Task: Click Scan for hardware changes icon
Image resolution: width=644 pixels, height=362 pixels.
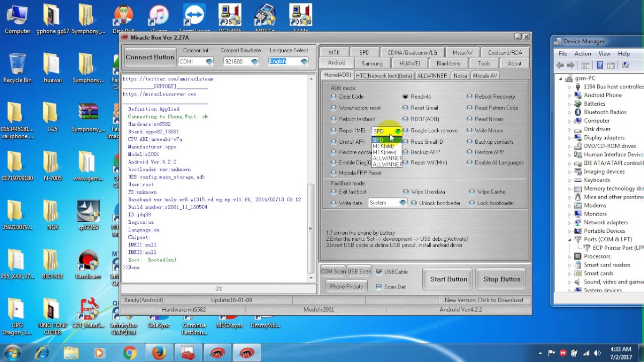Action: pyautogui.click(x=625, y=65)
